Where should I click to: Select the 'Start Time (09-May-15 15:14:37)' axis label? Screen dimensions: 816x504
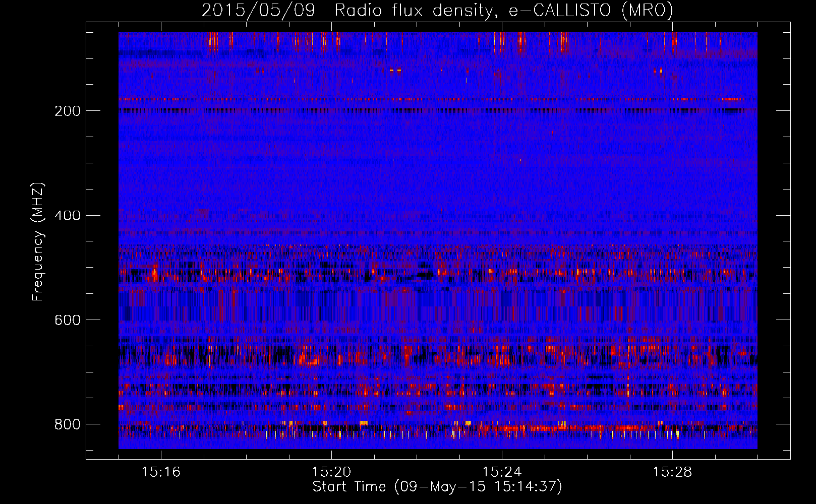[437, 487]
